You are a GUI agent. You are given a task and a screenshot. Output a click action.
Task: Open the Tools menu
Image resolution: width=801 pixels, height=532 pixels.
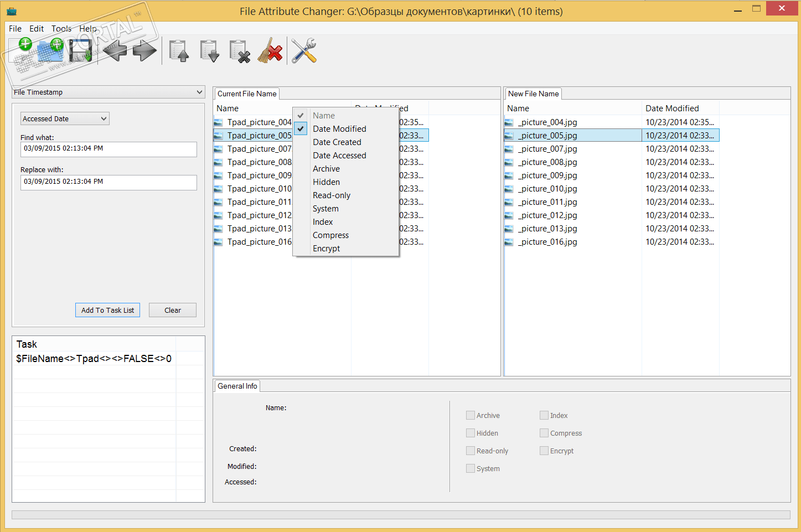click(x=61, y=29)
